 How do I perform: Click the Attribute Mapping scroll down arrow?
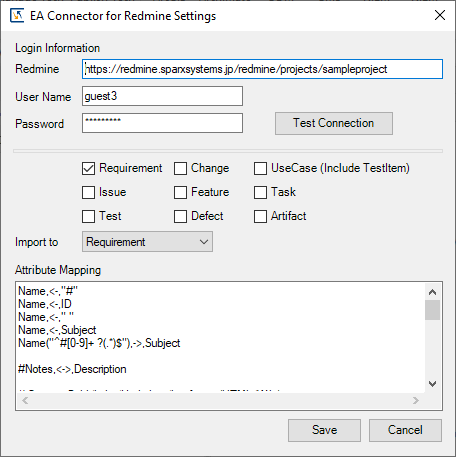[432, 384]
